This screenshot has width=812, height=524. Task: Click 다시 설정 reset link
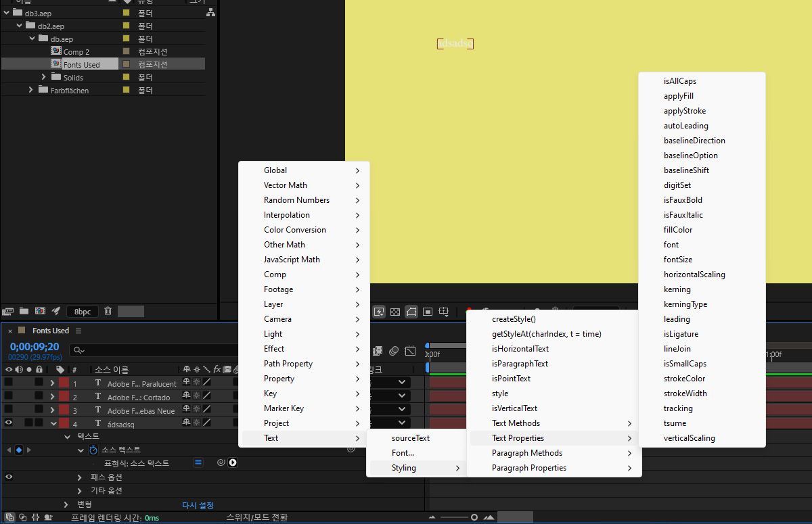click(198, 505)
